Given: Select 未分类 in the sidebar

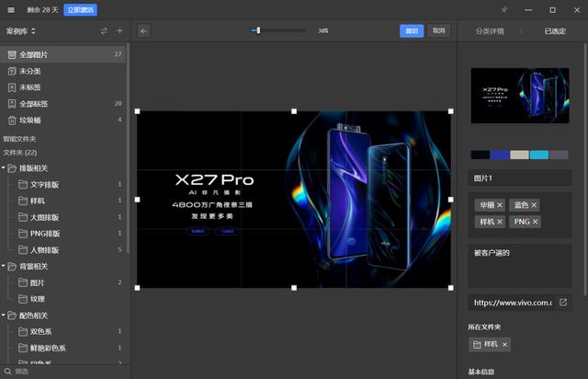Looking at the screenshot, I should pyautogui.click(x=63, y=71).
